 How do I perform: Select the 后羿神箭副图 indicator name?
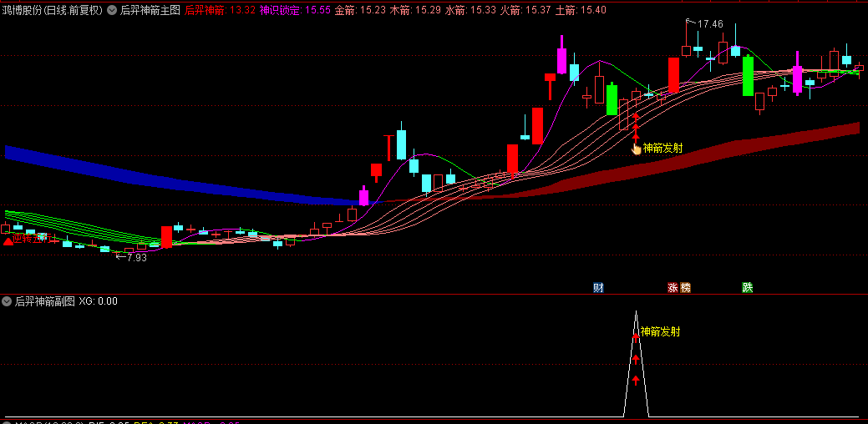45,301
